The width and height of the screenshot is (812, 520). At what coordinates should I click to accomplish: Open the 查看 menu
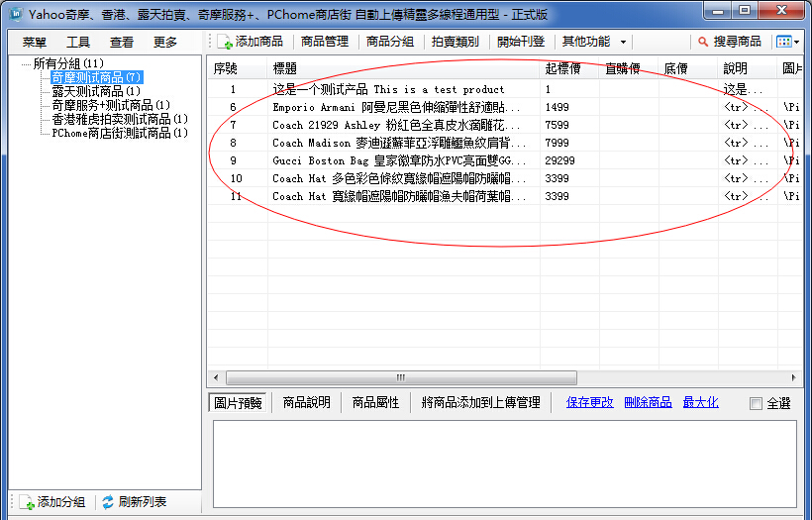pos(122,42)
